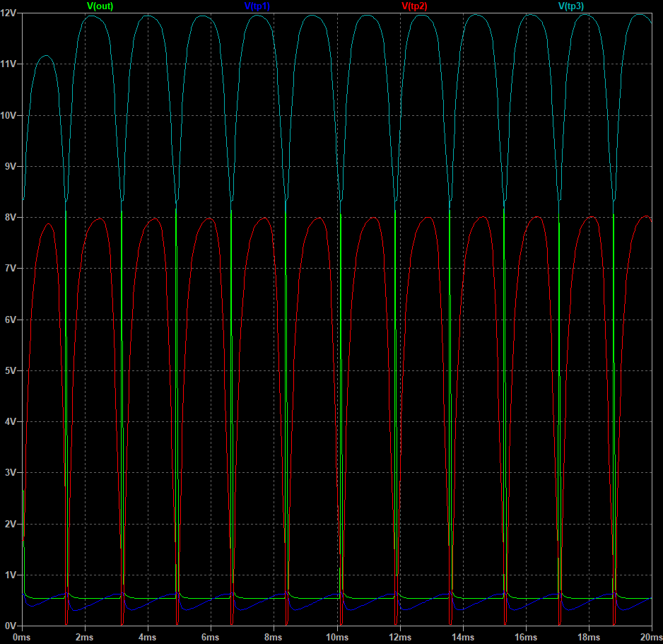Viewport: 663px width, 644px height.
Task: Click the green V(out) trace label
Action: tap(100, 6)
